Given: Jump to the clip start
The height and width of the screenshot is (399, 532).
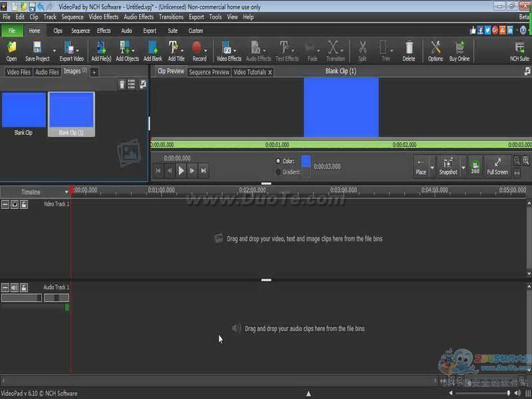Looking at the screenshot, I should (158, 171).
